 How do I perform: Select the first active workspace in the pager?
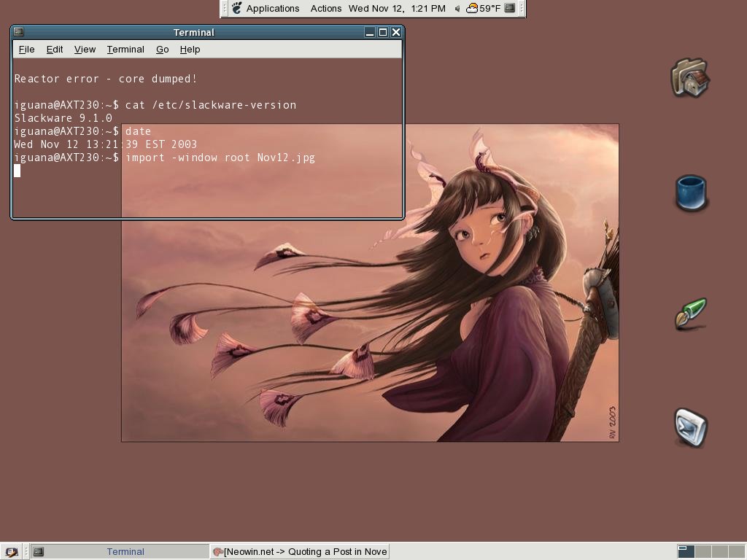point(686,552)
